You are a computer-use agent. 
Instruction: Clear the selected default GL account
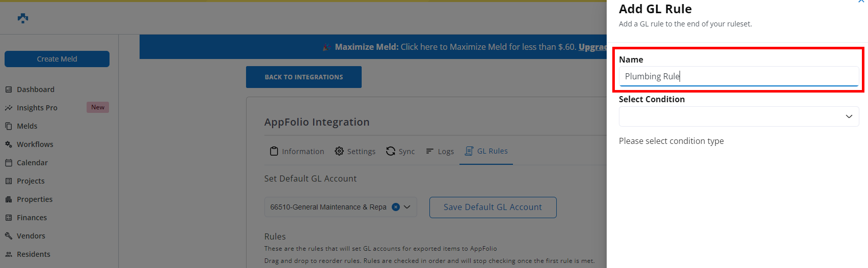click(x=396, y=207)
